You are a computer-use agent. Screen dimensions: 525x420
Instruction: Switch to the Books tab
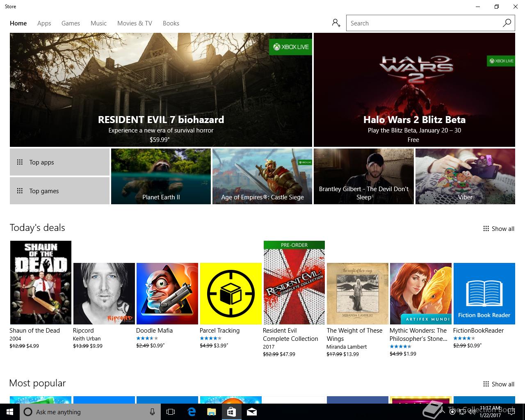pos(171,23)
